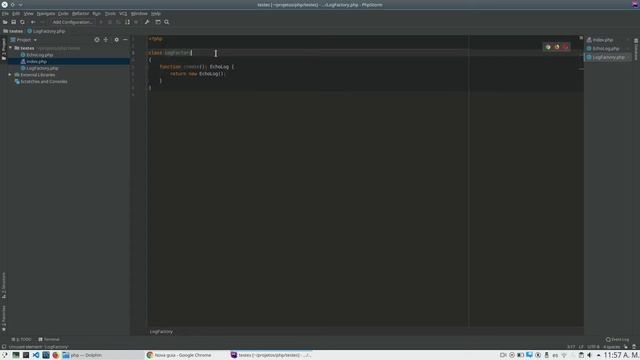The width and height of the screenshot is (640, 360).
Task: Hide the Project panel with minus icon
Action: (125, 40)
